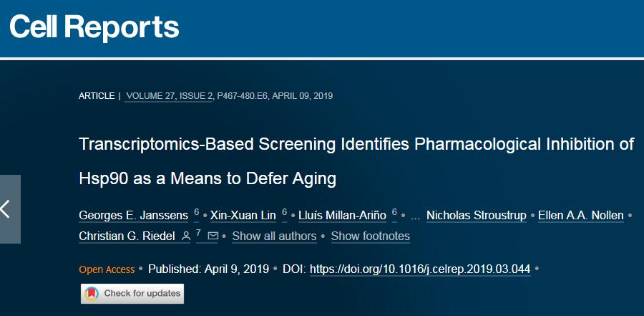Click the Check for updates button
The height and width of the screenshot is (316, 644).
(132, 293)
